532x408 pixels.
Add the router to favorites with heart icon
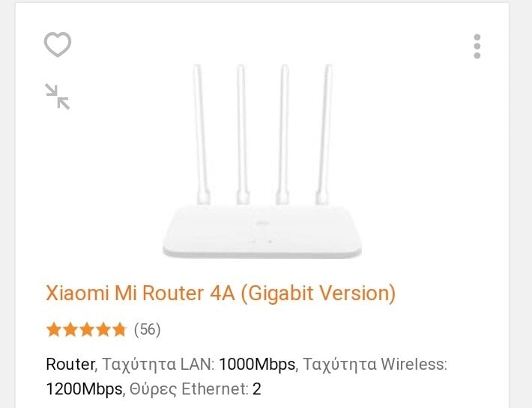coord(58,45)
